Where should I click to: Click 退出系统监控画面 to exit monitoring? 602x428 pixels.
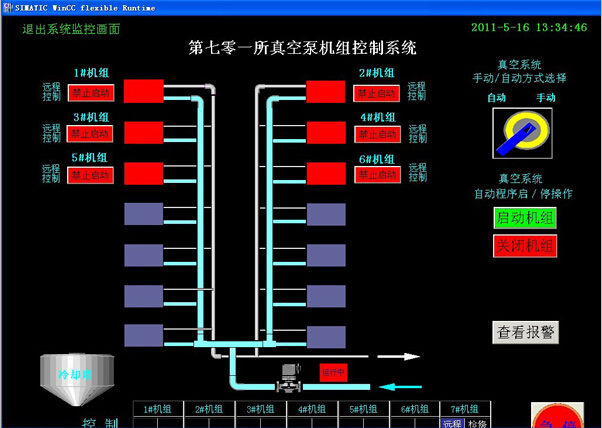coord(72,28)
